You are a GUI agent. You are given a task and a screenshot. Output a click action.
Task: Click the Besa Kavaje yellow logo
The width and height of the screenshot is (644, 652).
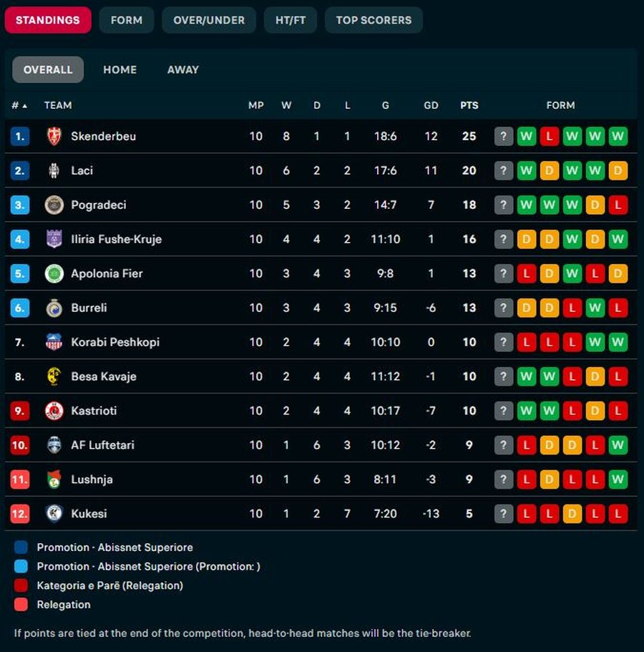[54, 376]
